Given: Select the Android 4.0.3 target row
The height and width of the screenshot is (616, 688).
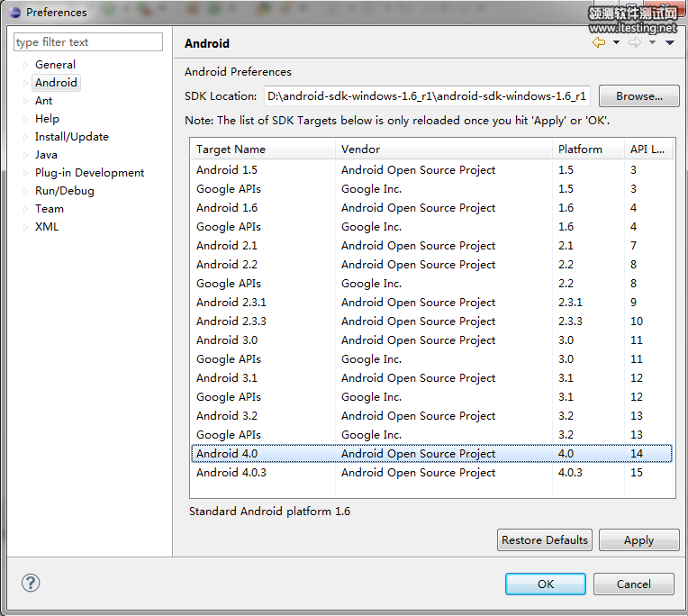Looking at the screenshot, I should (x=431, y=472).
